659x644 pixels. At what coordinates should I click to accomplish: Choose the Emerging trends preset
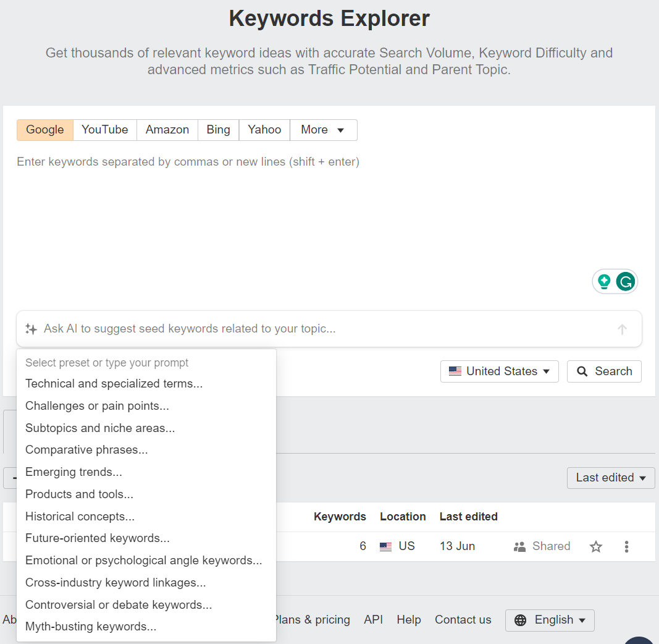click(146, 472)
